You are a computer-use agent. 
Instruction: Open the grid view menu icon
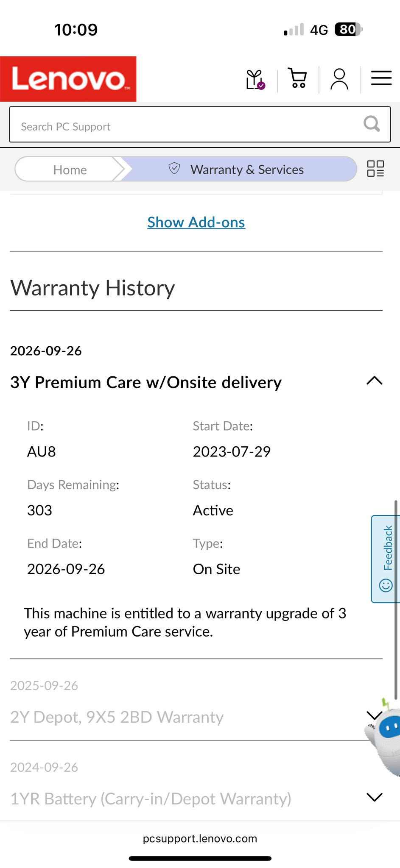pos(375,169)
